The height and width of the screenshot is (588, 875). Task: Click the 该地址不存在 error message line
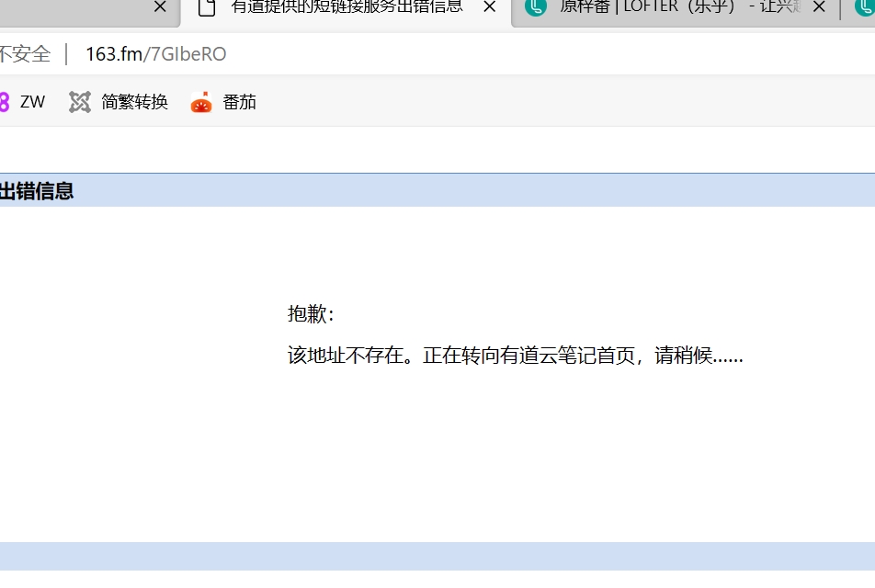tap(515, 356)
